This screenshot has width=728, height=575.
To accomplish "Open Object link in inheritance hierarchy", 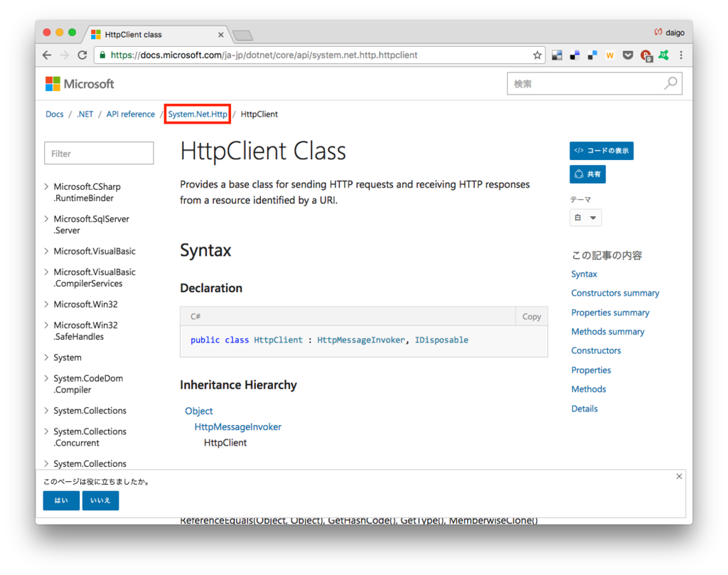I will click(199, 412).
